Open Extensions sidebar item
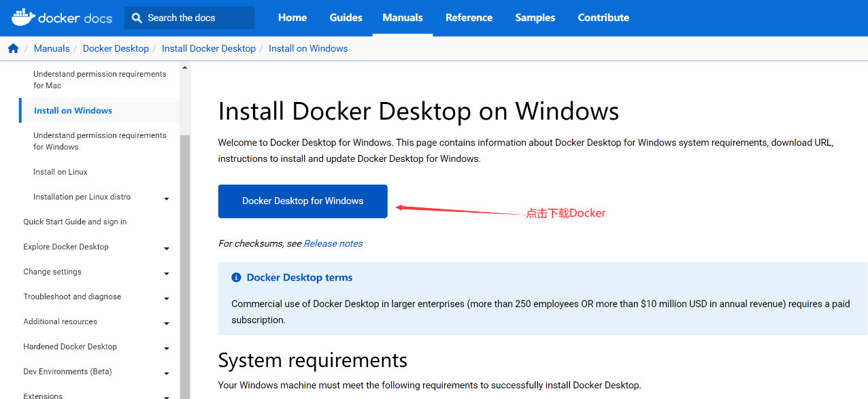868x399 pixels. 43,395
